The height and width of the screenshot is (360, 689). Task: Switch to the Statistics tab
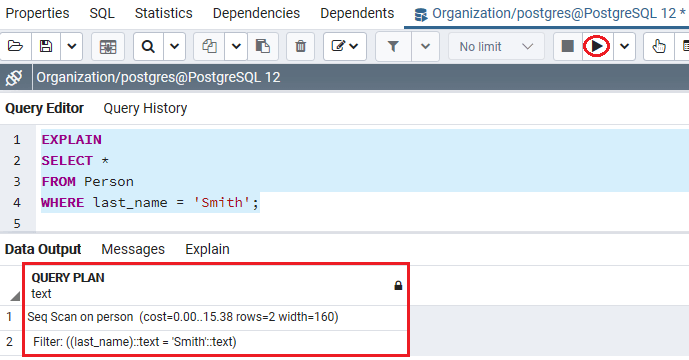(x=163, y=14)
